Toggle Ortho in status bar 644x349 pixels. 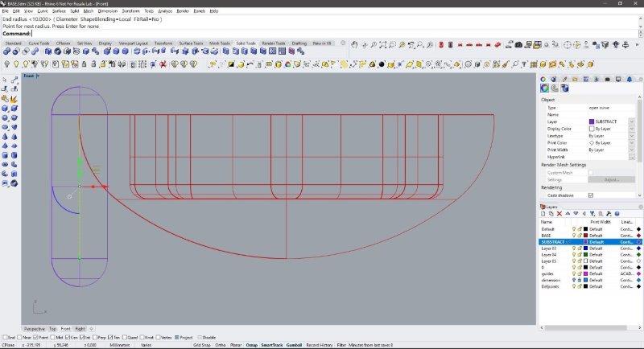tap(220, 345)
